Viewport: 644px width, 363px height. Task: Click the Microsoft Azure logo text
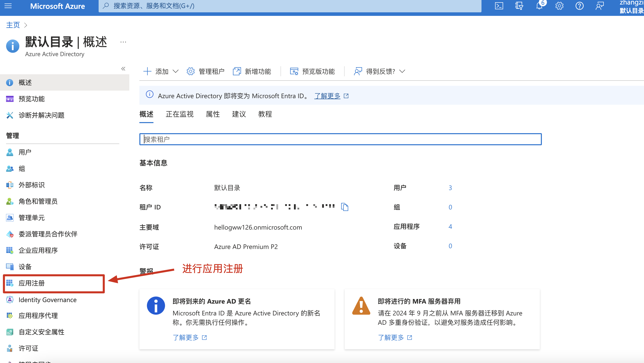(58, 6)
